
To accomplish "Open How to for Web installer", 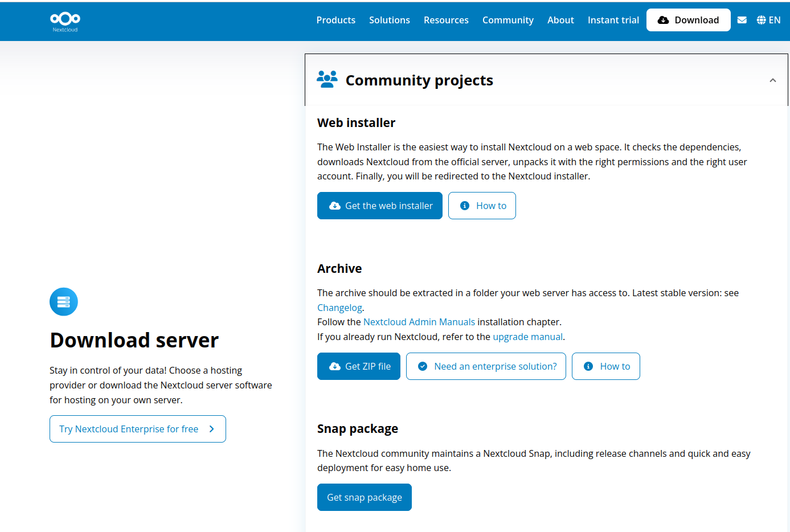I will 482,206.
